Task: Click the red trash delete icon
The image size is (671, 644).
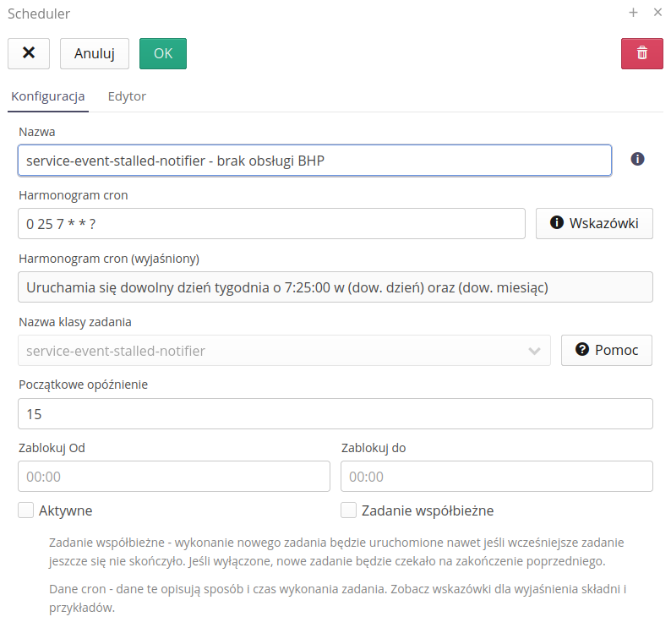Action: tap(641, 53)
